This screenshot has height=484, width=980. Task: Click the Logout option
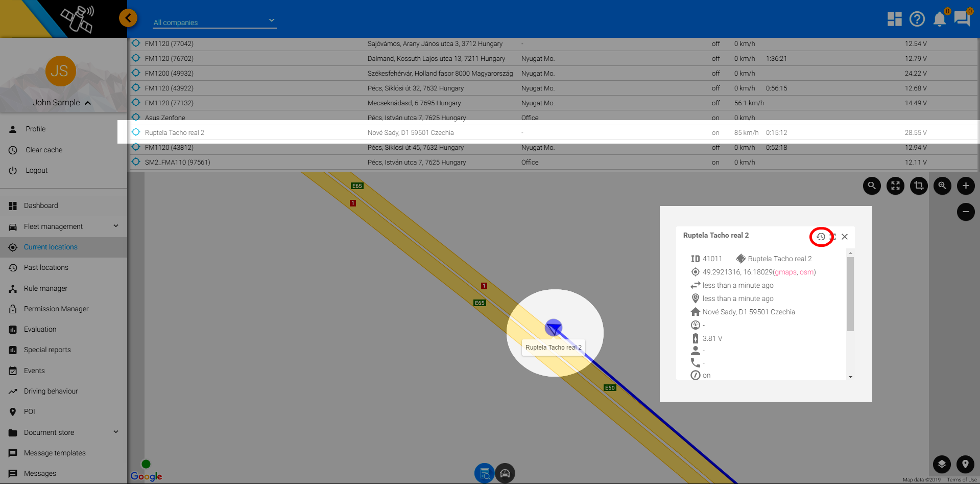36,170
